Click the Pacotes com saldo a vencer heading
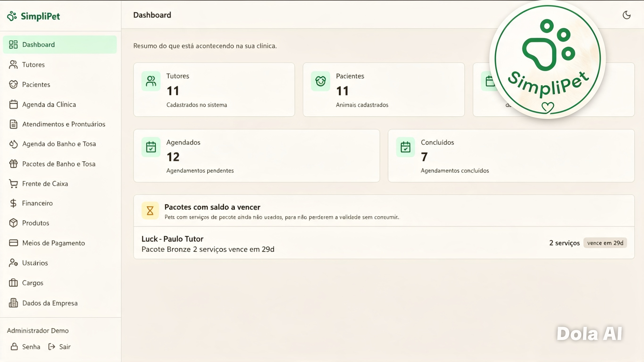Viewport: 644px width, 362px height. coord(212,207)
